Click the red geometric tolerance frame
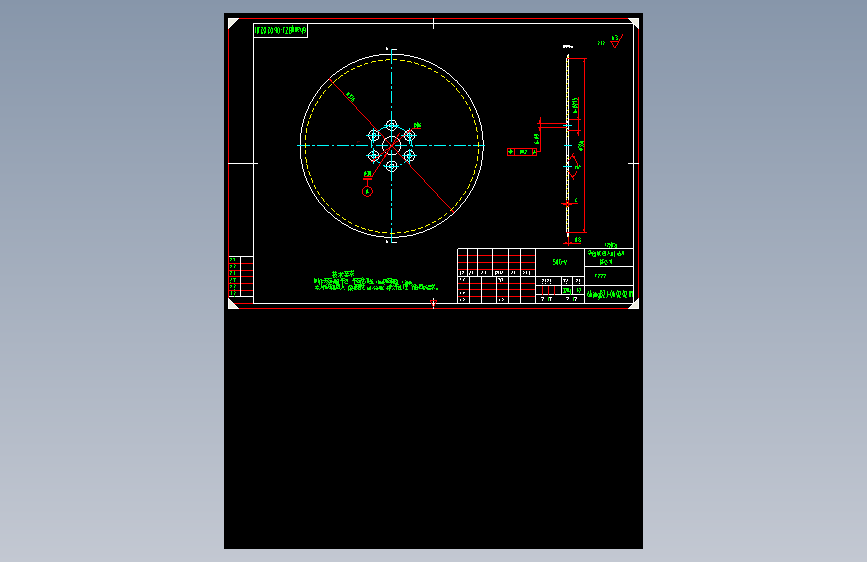This screenshot has height=562, width=867. click(522, 152)
